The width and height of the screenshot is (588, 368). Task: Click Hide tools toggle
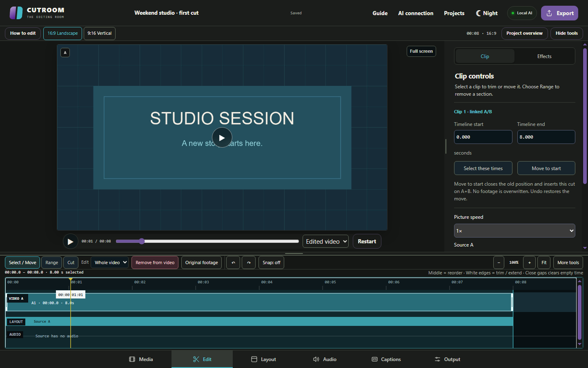567,34
